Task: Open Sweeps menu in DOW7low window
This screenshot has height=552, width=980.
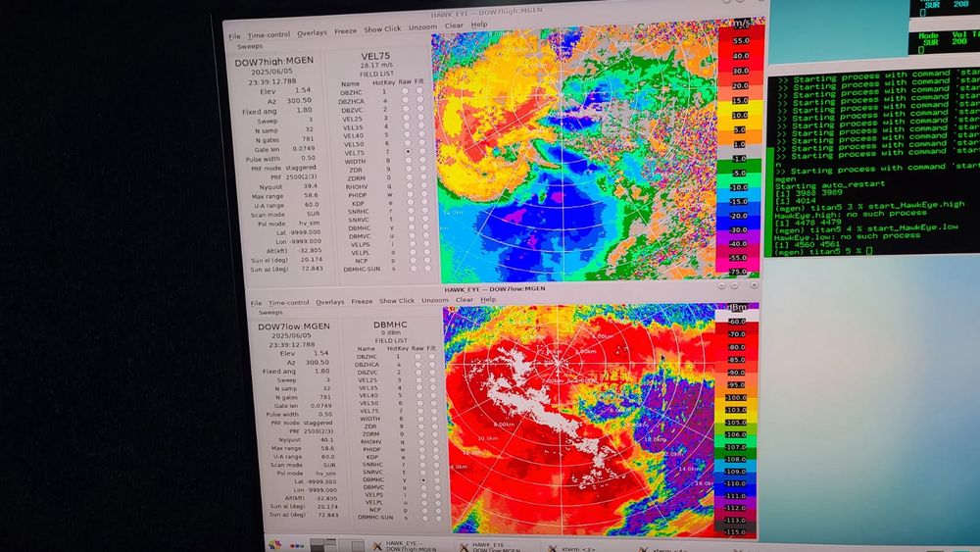Action: point(270,312)
